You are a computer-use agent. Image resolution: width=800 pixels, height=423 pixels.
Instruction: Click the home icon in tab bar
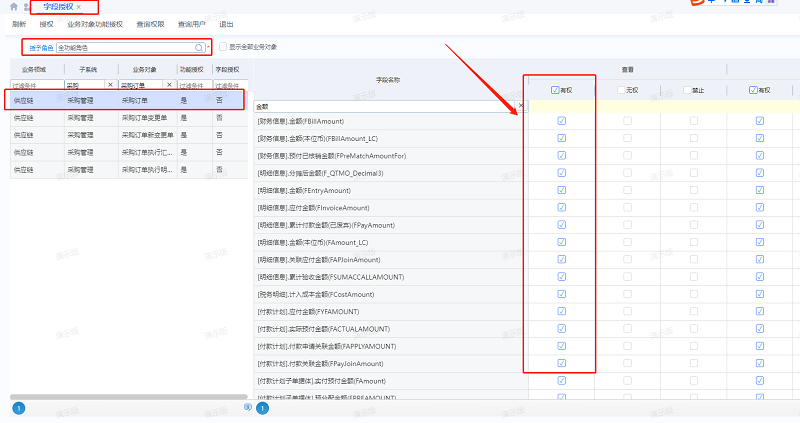point(12,7)
